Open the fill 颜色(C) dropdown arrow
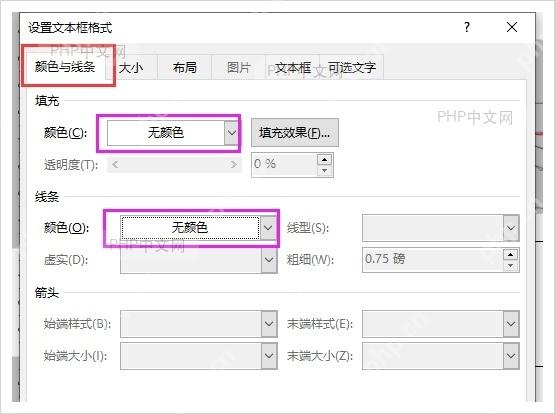 [x=231, y=133]
